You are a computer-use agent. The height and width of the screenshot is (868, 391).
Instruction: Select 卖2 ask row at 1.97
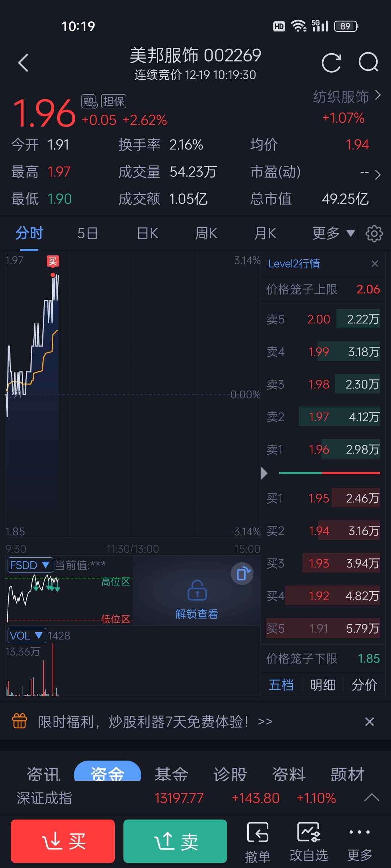323,417
